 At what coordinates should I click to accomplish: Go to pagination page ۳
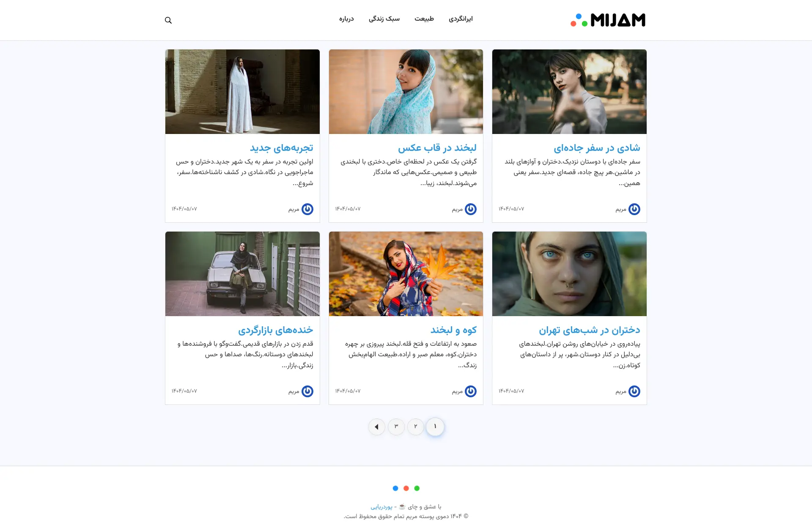(396, 426)
